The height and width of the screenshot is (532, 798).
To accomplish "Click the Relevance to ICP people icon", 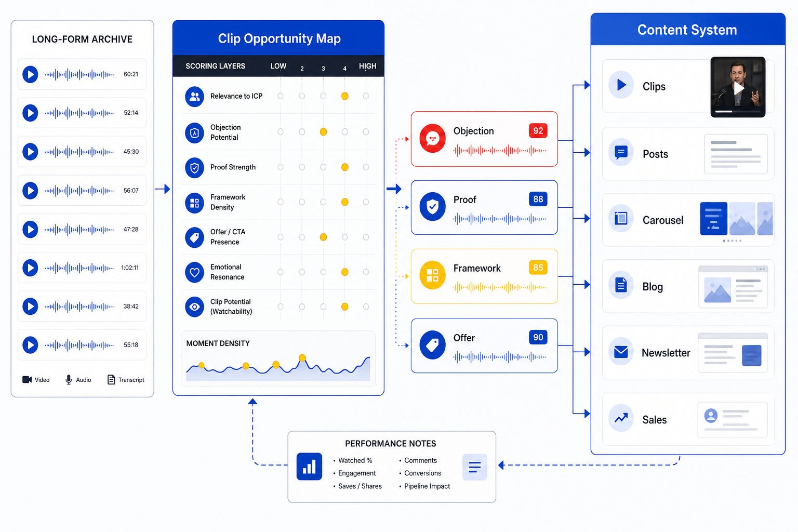I will tap(194, 97).
